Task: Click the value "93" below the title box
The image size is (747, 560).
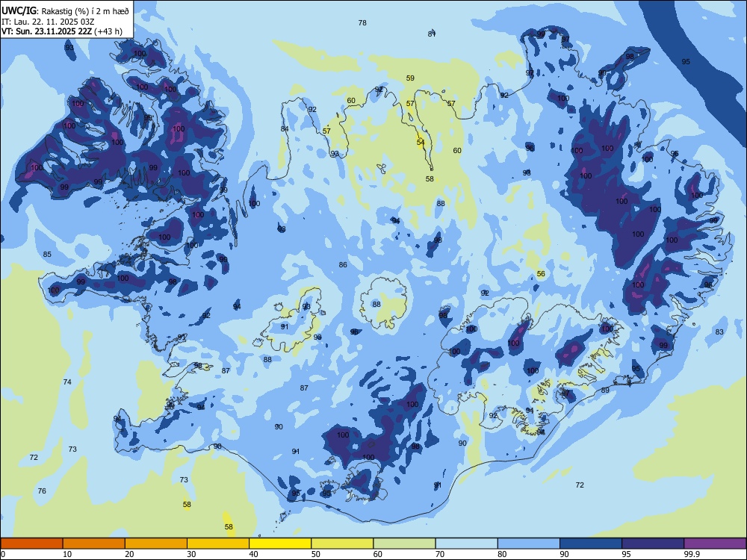Action: coord(69,48)
